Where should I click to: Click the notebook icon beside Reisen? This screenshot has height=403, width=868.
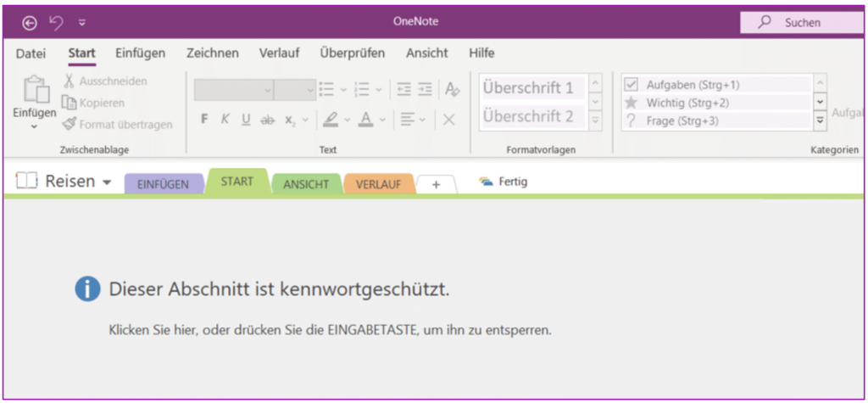26,180
